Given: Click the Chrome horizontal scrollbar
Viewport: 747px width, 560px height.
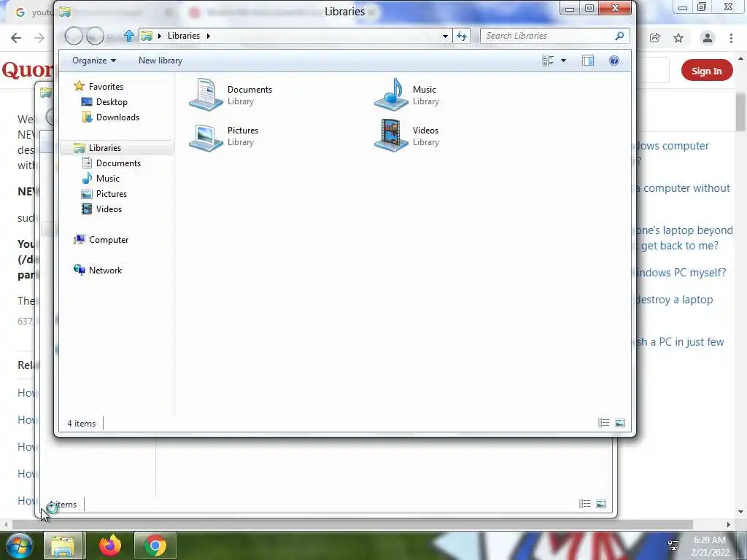Looking at the screenshot, I should pyautogui.click(x=352, y=524).
